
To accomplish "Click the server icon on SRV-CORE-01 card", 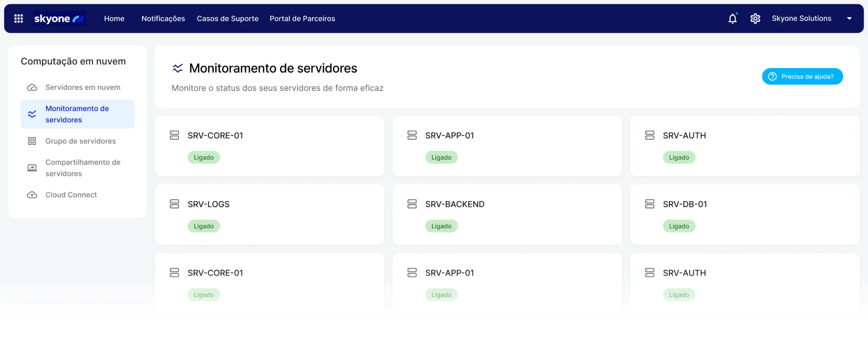I will point(174,135).
